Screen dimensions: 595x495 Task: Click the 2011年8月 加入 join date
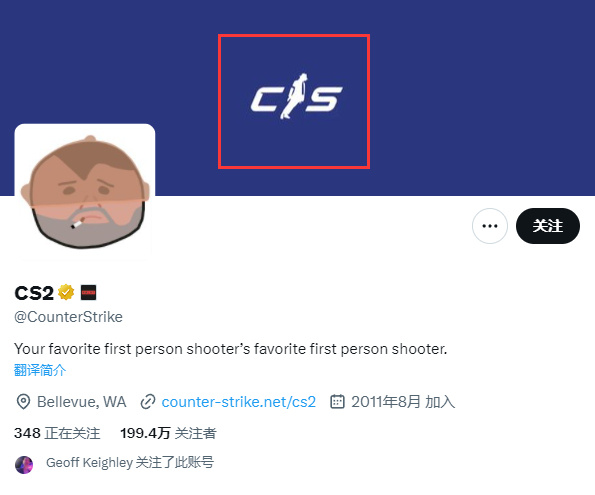tap(403, 402)
